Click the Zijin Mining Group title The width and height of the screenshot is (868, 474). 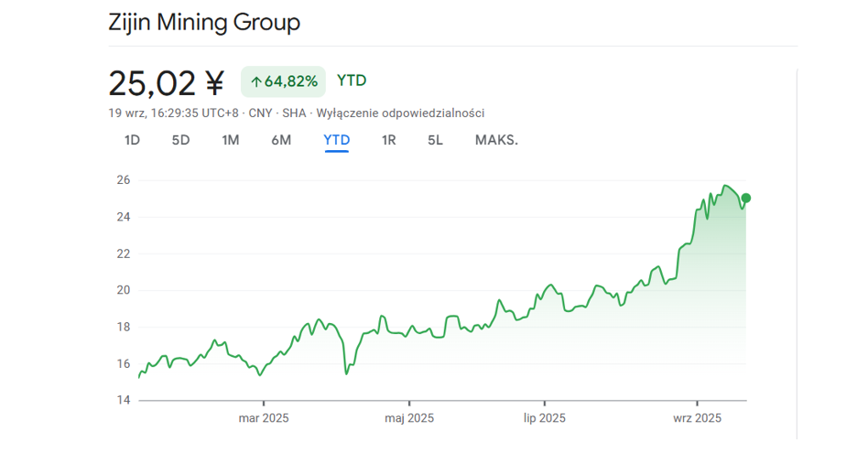pos(204,22)
